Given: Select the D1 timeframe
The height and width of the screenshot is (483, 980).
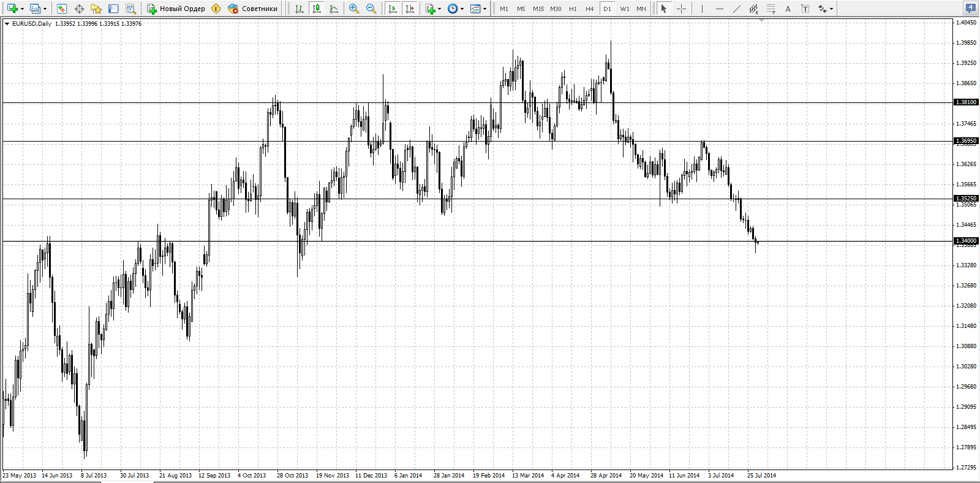Looking at the screenshot, I should 607,9.
